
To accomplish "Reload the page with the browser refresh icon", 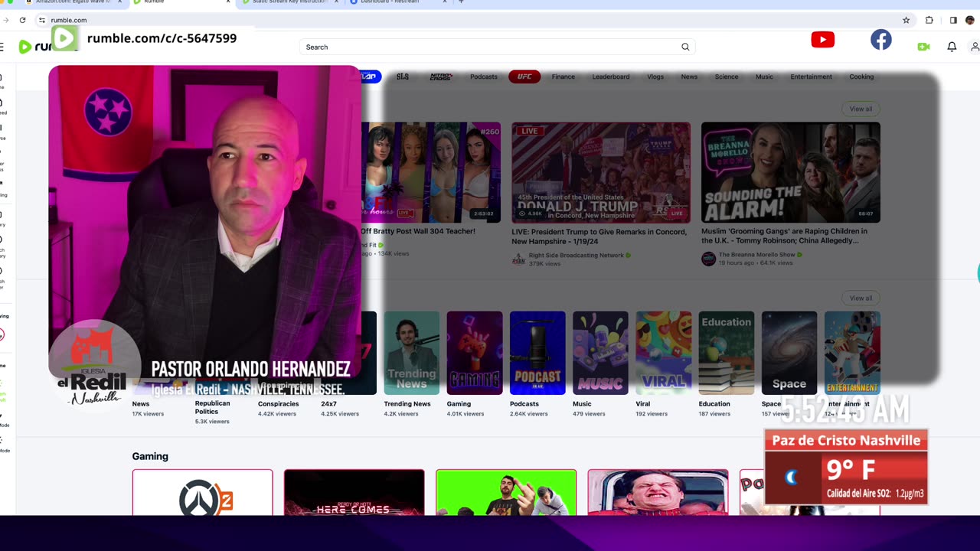I will point(22,20).
